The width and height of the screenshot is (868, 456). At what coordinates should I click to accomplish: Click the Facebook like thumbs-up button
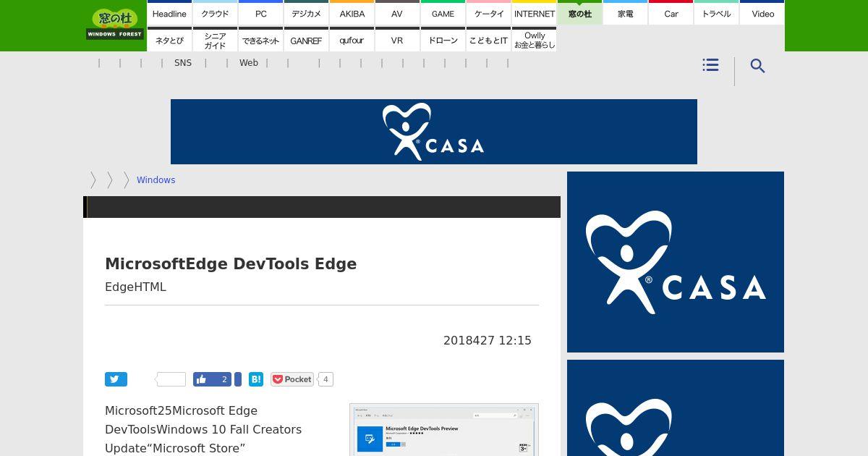[x=202, y=379]
